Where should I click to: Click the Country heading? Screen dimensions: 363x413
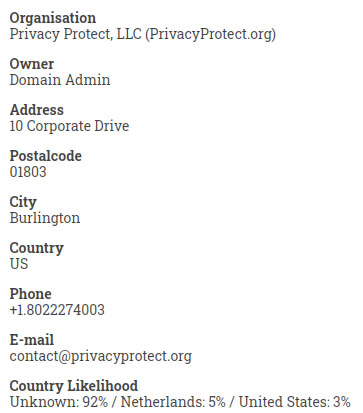pos(37,249)
